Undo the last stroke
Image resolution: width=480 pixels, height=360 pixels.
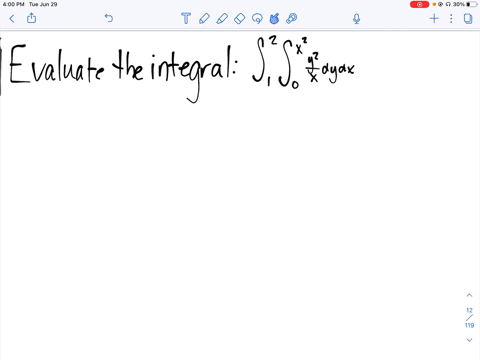click(109, 18)
